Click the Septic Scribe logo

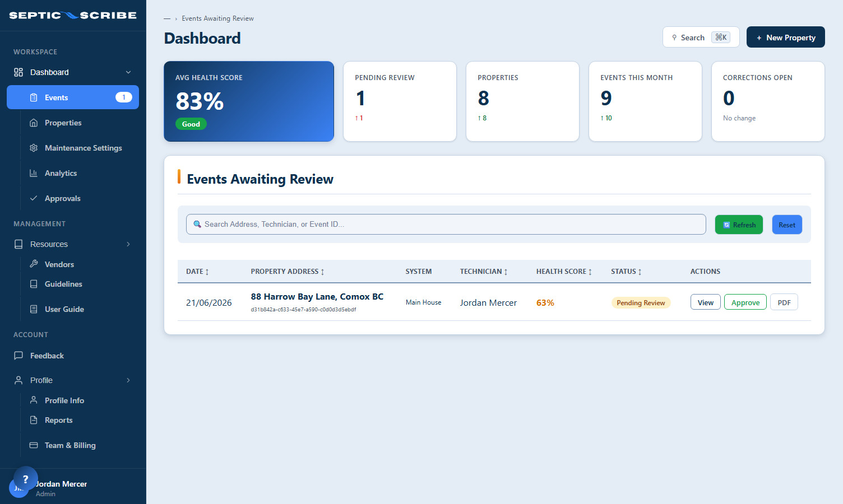click(x=73, y=15)
